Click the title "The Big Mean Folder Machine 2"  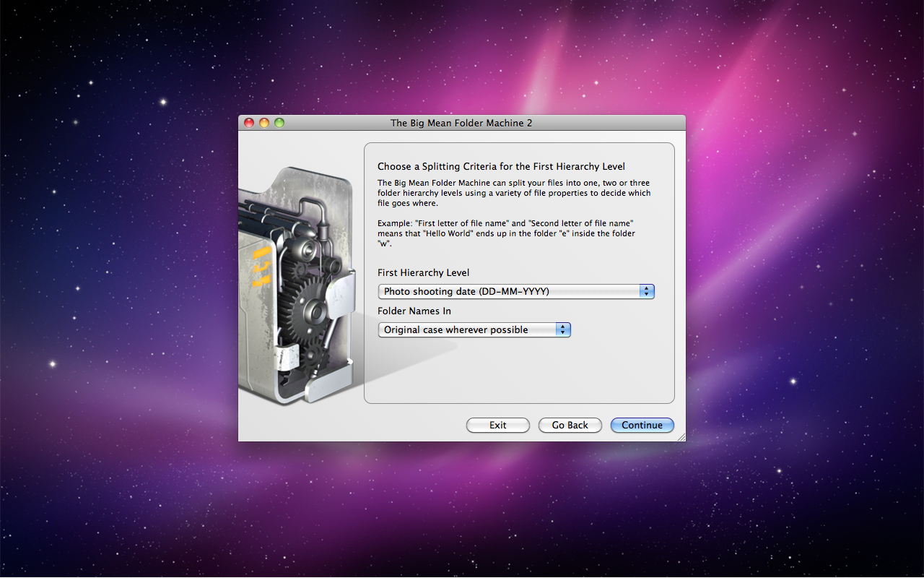462,123
